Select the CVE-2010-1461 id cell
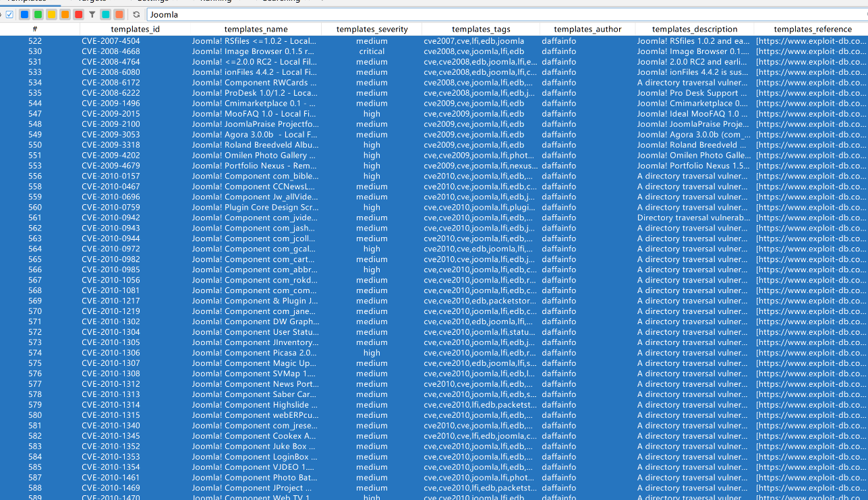868x500 pixels. click(111, 478)
